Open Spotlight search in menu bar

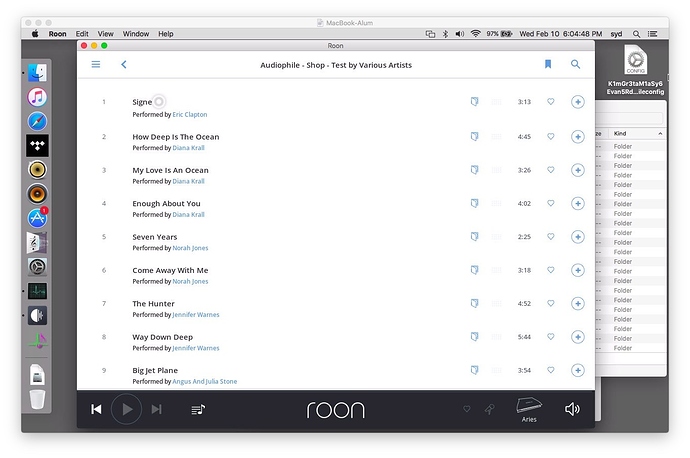[636, 34]
